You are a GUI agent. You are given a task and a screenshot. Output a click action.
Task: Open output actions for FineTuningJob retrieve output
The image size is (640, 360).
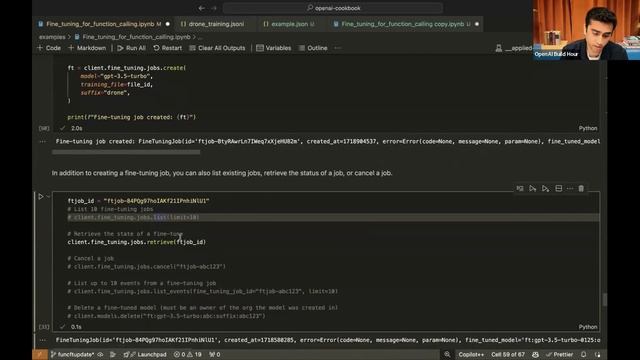[43, 340]
